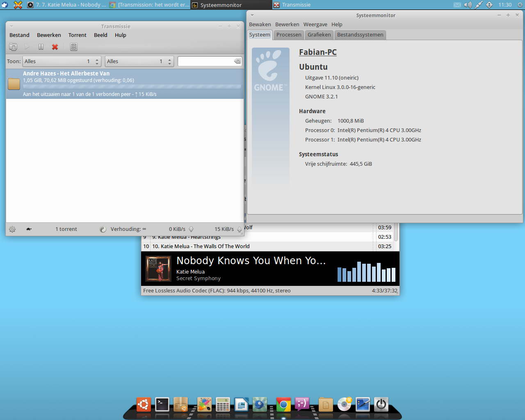
Task: Select Andre Hazes - Het Allerbeste Van torrent
Action: (125, 84)
